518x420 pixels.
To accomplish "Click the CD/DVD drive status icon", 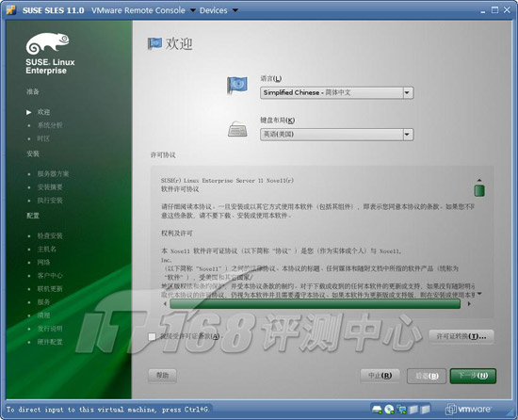I will [390, 410].
